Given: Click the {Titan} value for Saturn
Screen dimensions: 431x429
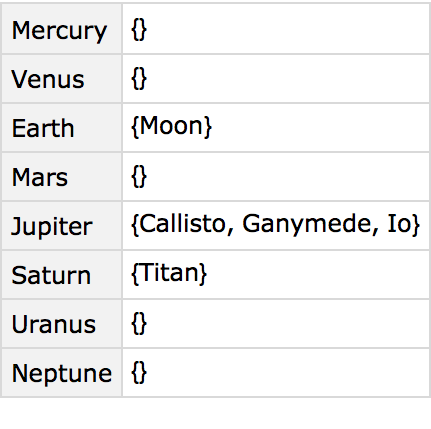Looking at the screenshot, I should point(169,273).
